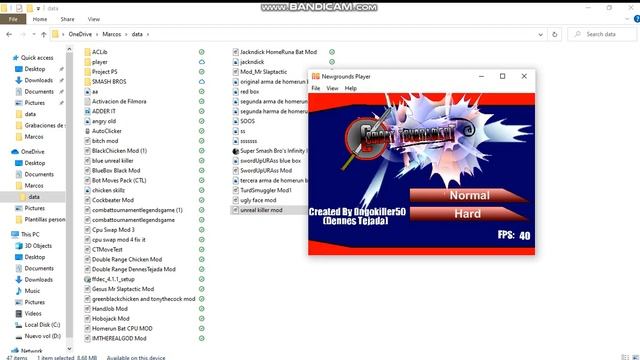
Task: Open the Share ribbon tab
Action: pos(67,19)
